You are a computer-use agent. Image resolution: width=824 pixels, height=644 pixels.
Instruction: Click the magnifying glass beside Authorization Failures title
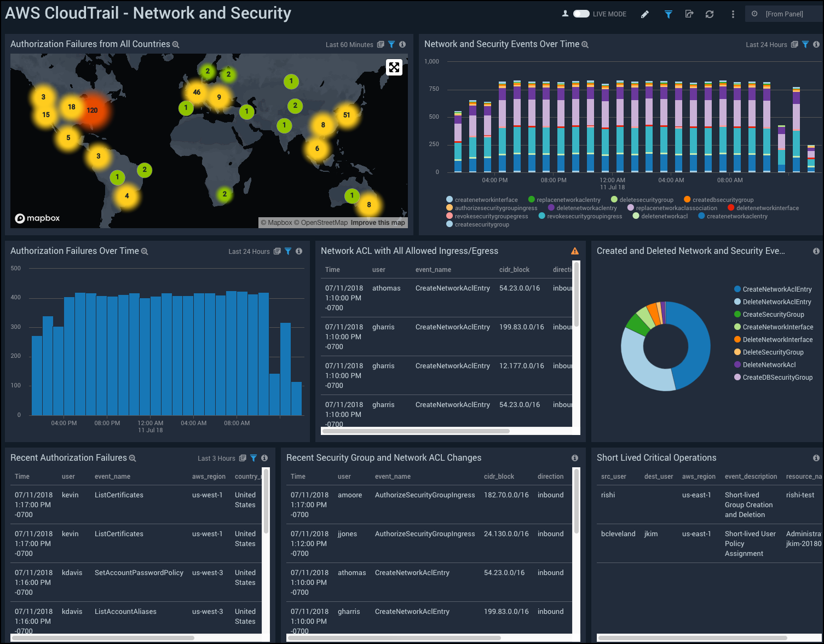(x=144, y=251)
